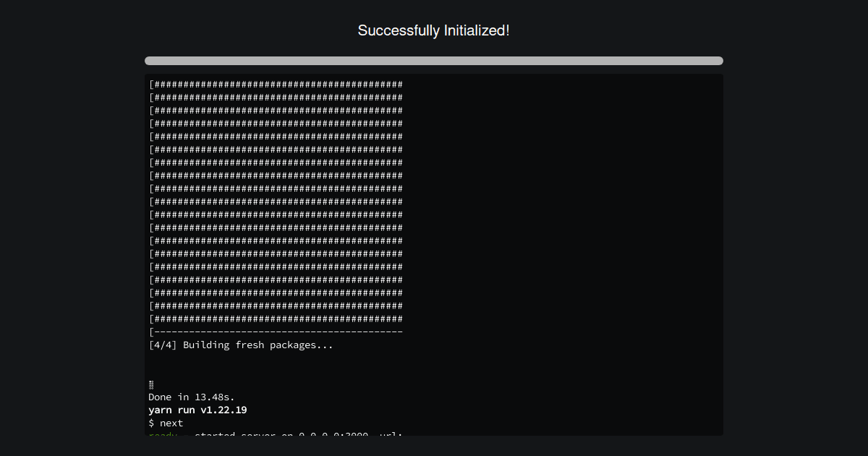Click the small block character above Done line
Image resolution: width=868 pixels, height=456 pixels.
pos(150,384)
